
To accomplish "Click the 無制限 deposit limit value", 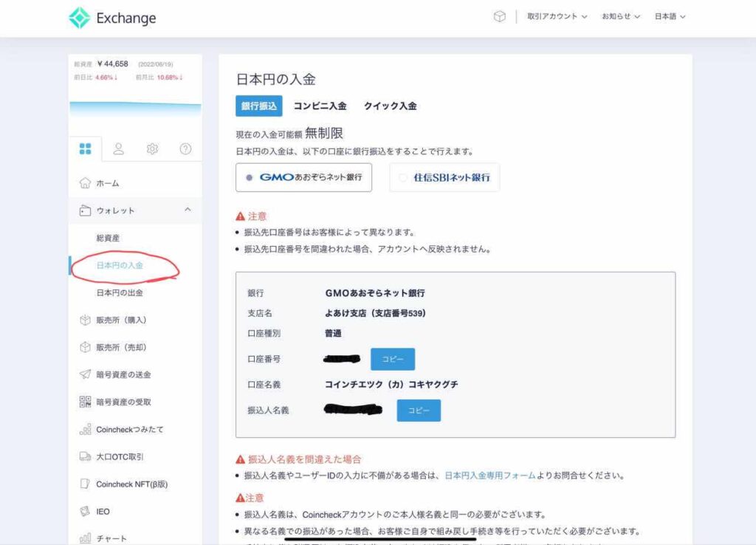I will click(x=324, y=133).
